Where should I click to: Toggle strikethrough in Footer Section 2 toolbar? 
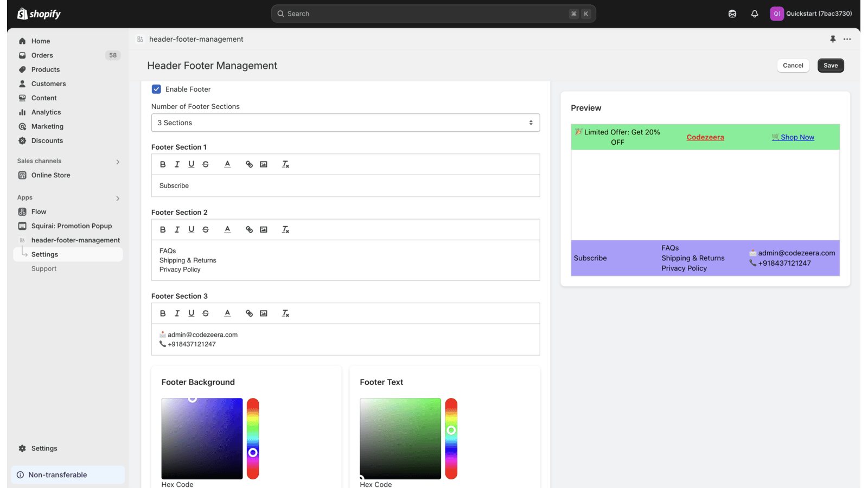[x=206, y=229]
